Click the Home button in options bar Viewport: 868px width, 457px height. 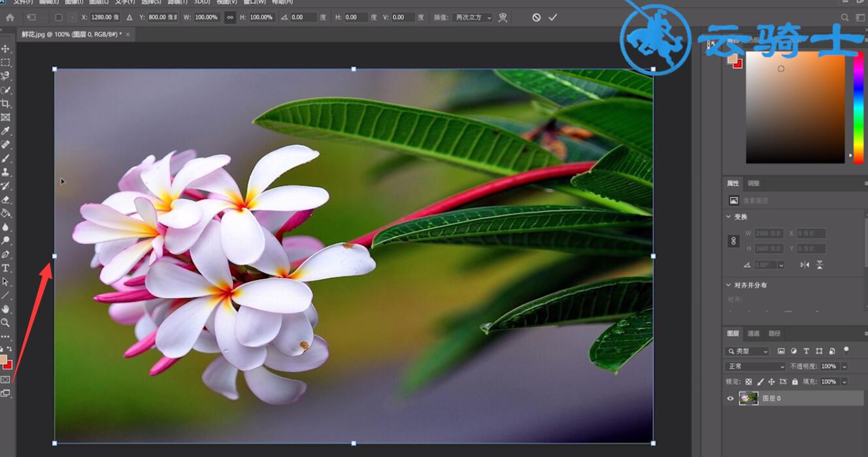(10, 18)
